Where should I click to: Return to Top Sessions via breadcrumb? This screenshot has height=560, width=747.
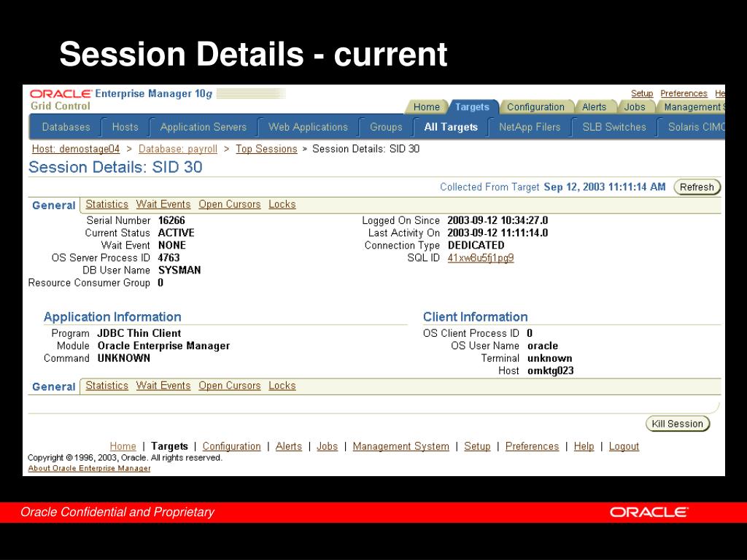click(x=266, y=149)
